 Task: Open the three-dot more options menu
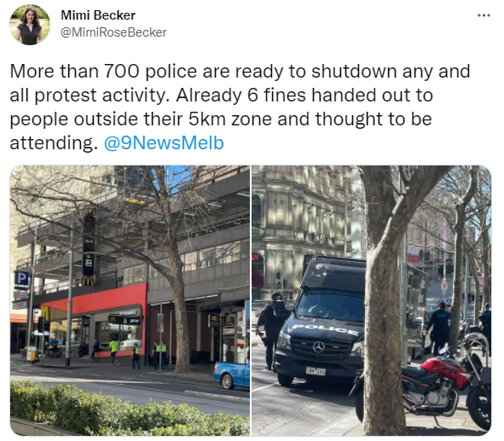(x=484, y=15)
